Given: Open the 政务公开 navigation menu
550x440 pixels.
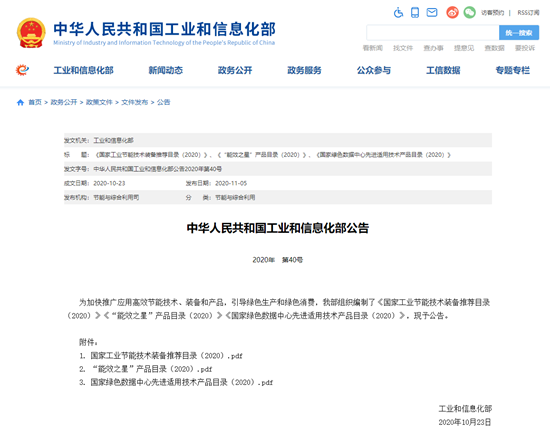Looking at the screenshot, I should (x=235, y=71).
